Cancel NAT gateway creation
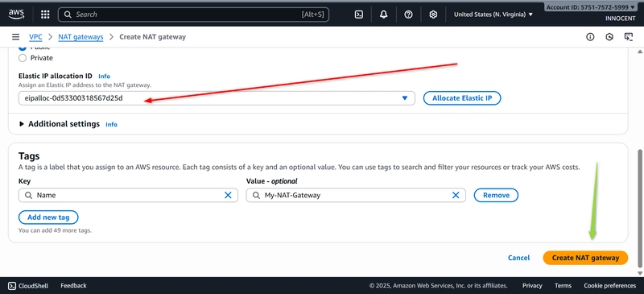The height and width of the screenshot is (294, 644). coord(518,258)
